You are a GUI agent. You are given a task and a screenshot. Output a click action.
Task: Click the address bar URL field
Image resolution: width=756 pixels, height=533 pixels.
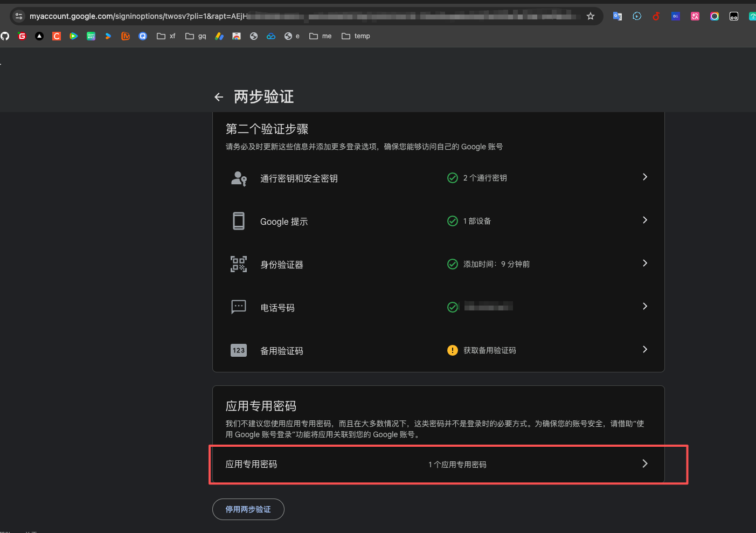(307, 16)
